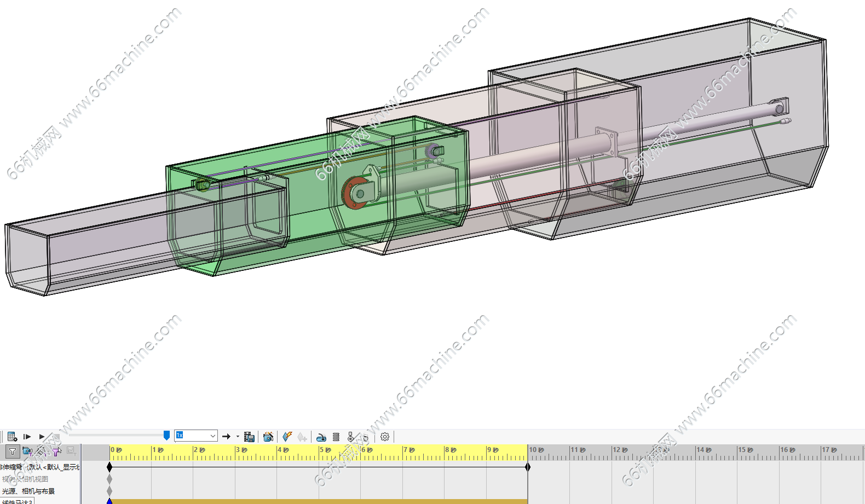Click the Save Animation film icon

click(249, 437)
